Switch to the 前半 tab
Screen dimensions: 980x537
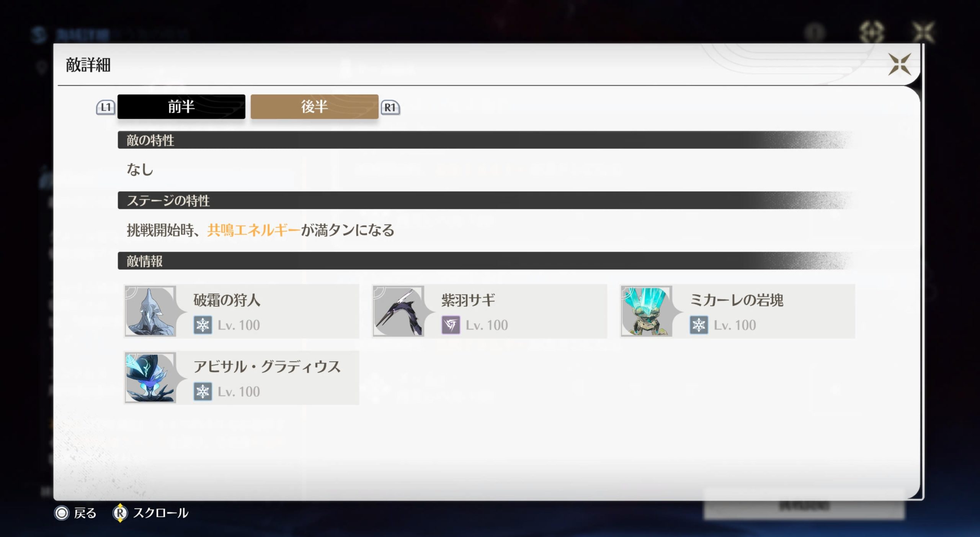point(181,107)
